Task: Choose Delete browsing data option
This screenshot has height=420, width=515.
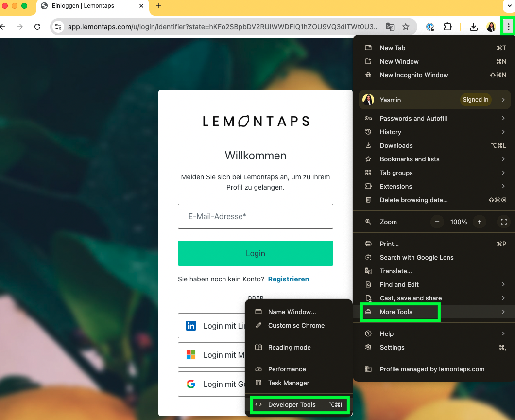Action: coord(435,200)
